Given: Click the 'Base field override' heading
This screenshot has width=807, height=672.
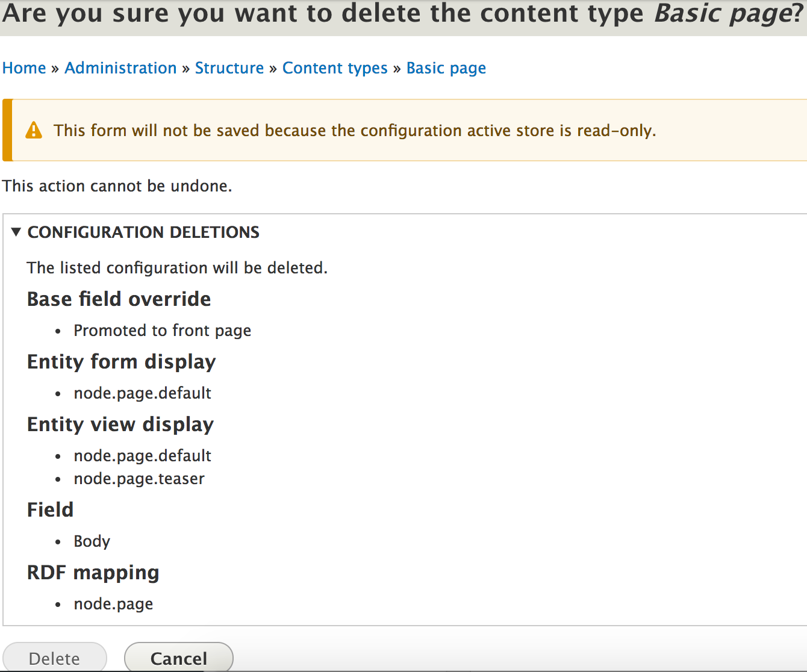Looking at the screenshot, I should point(119,299).
